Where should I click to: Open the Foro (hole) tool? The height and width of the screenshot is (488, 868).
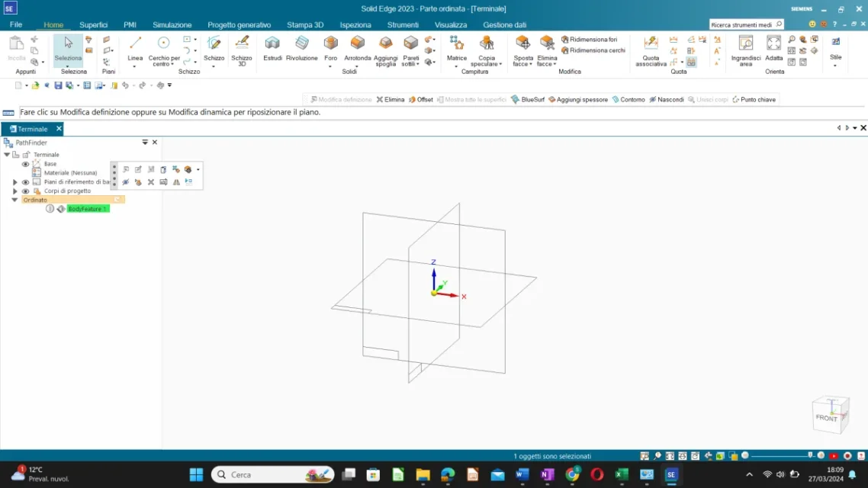[330, 46]
